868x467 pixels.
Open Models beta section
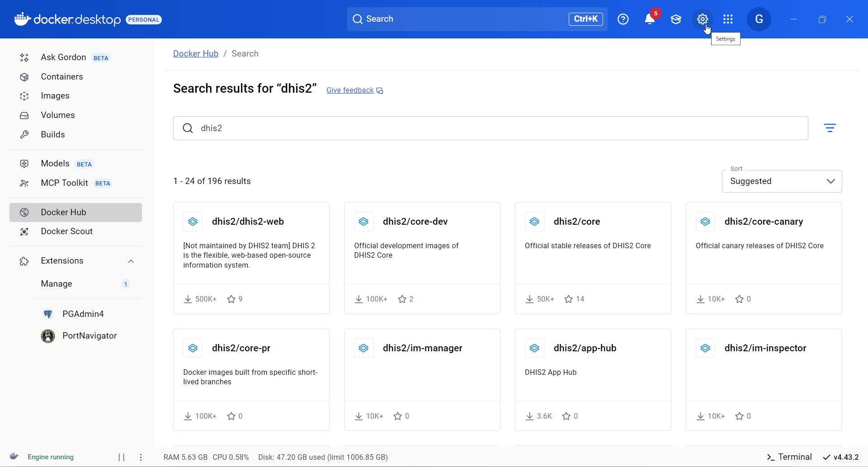pyautogui.click(x=75, y=164)
